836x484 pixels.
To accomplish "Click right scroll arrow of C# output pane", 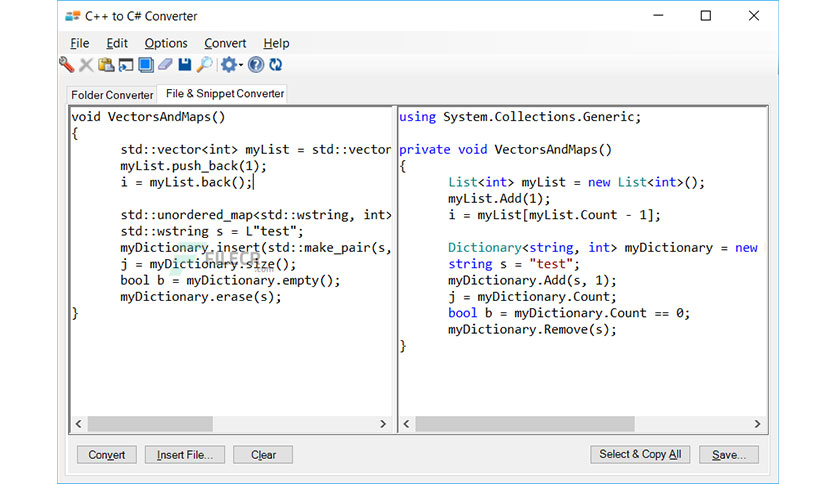I will [758, 424].
